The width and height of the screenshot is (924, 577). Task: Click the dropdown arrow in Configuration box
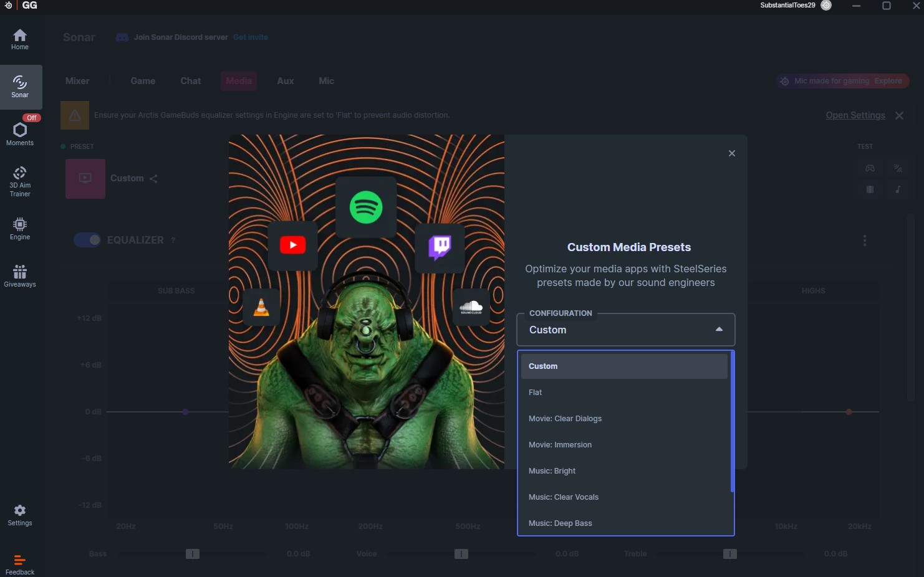tap(719, 329)
